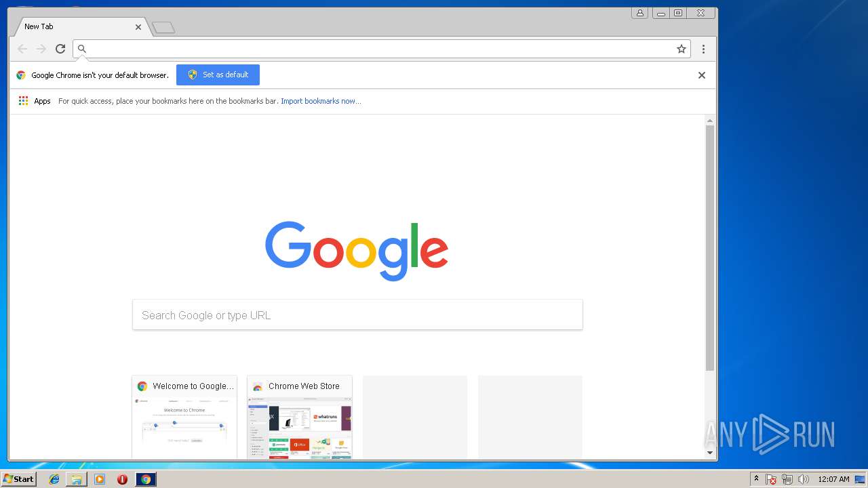This screenshot has width=868, height=488.
Task: Open the Apps shortcut in bookmarks bar
Action: click(35, 101)
